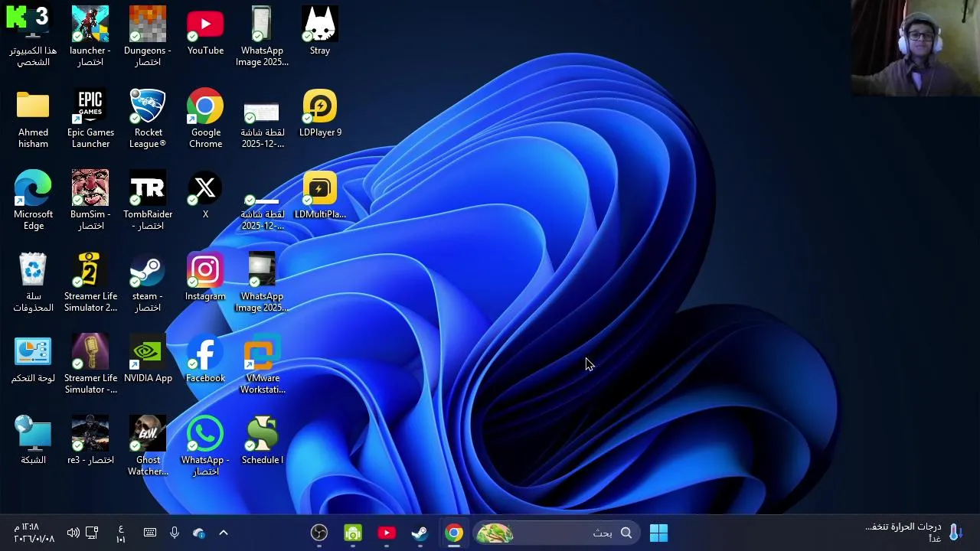Open the YouTube taskbar icon
Viewport: 980px width, 551px height.
click(x=387, y=533)
